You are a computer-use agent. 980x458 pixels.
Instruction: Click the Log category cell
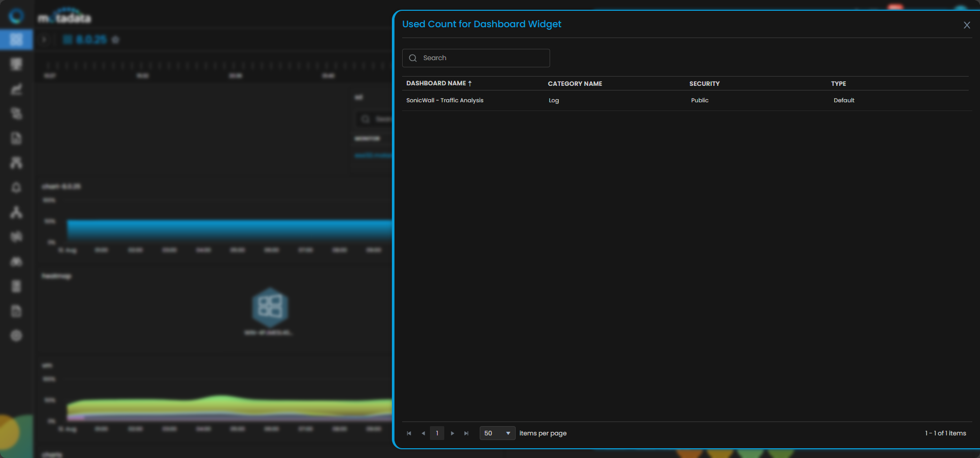(554, 100)
